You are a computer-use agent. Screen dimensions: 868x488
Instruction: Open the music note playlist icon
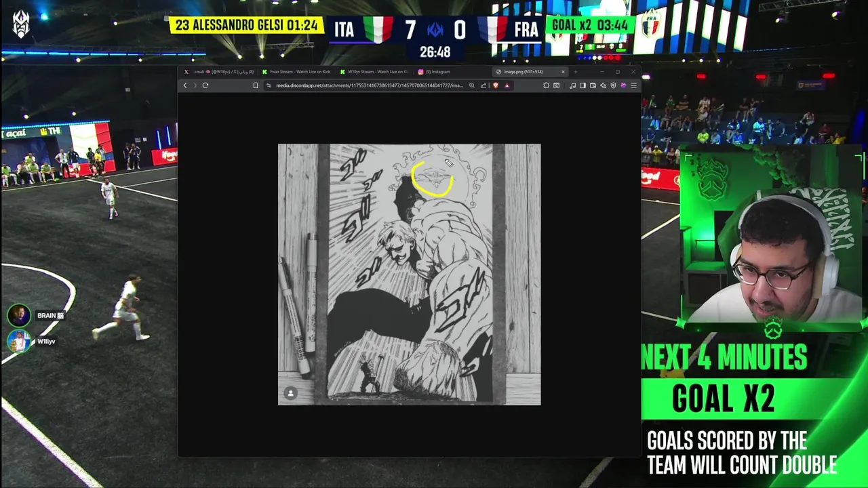(572, 85)
